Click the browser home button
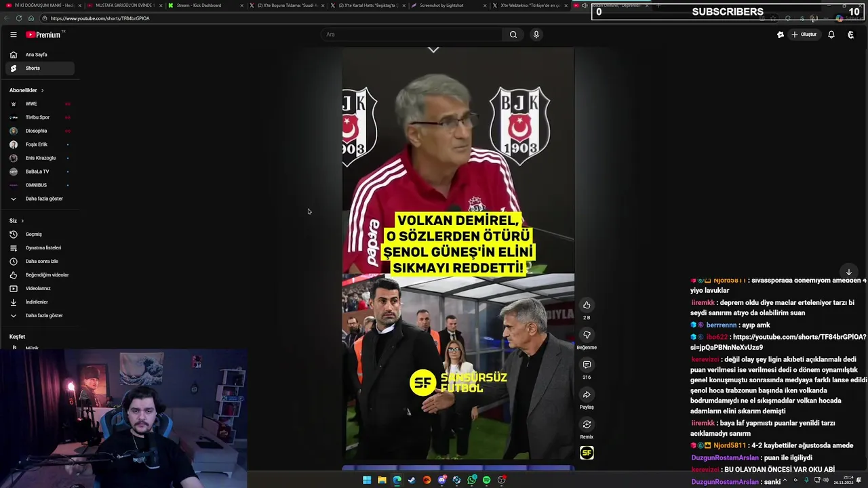 point(31,18)
